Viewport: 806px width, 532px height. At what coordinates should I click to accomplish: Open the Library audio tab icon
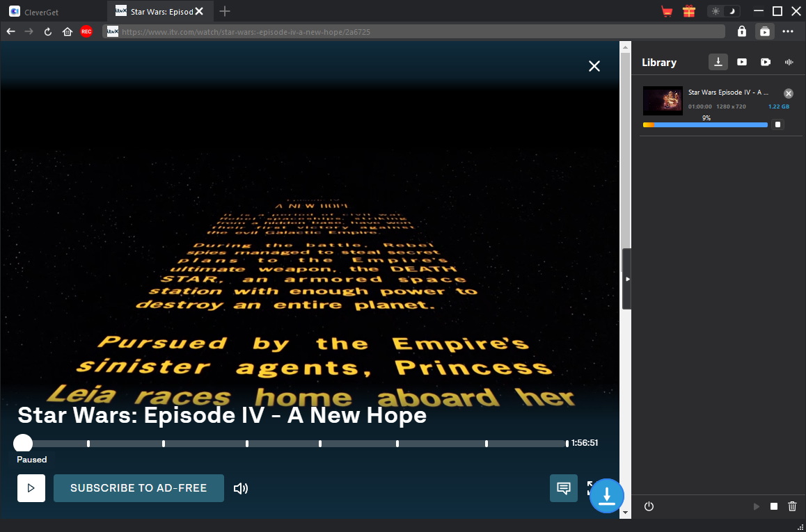pyautogui.click(x=789, y=62)
